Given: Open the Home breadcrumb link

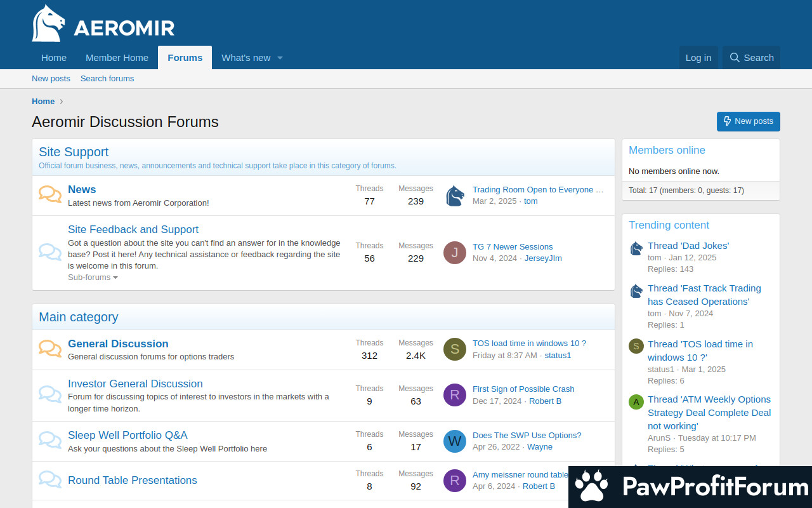Looking at the screenshot, I should point(43,102).
